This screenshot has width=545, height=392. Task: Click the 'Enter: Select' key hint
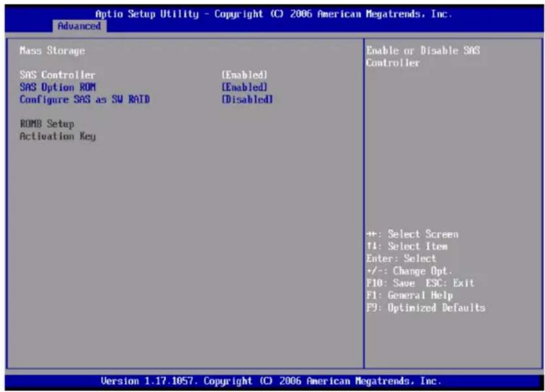pos(401,258)
